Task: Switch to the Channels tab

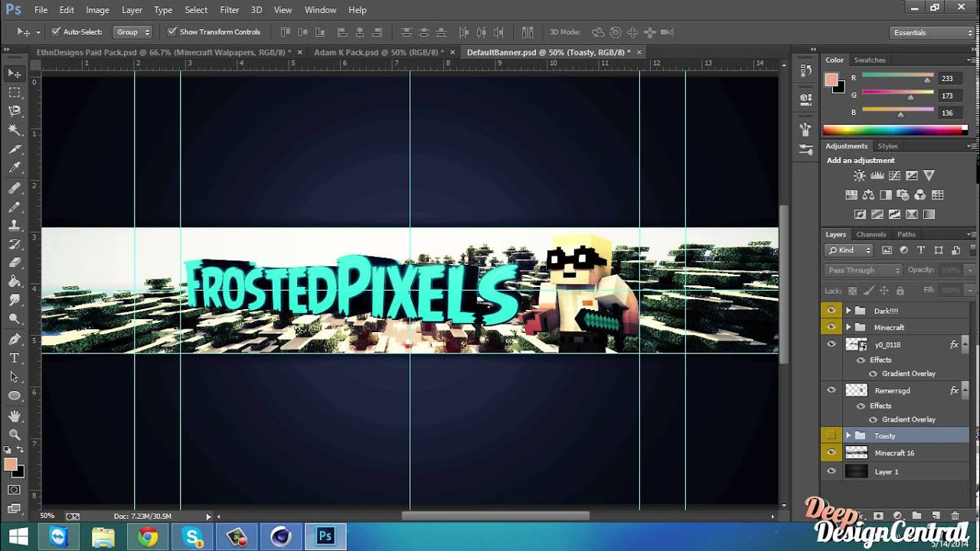Action: click(871, 234)
